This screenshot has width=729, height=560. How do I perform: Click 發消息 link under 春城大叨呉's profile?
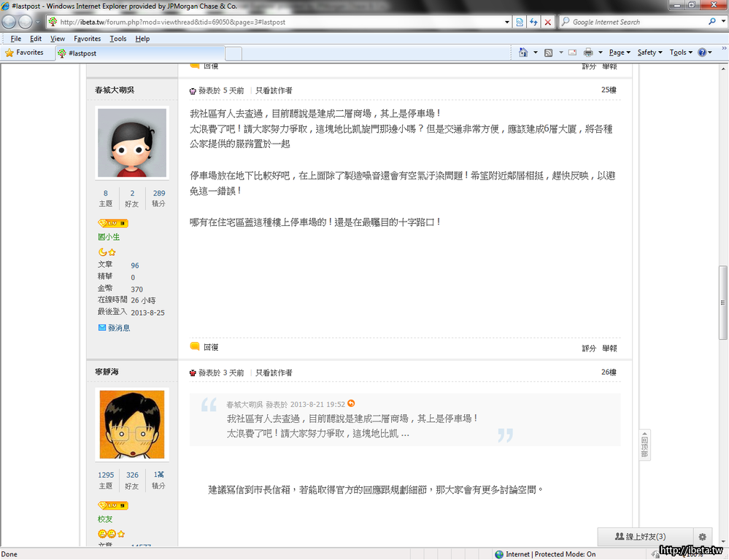(x=118, y=328)
